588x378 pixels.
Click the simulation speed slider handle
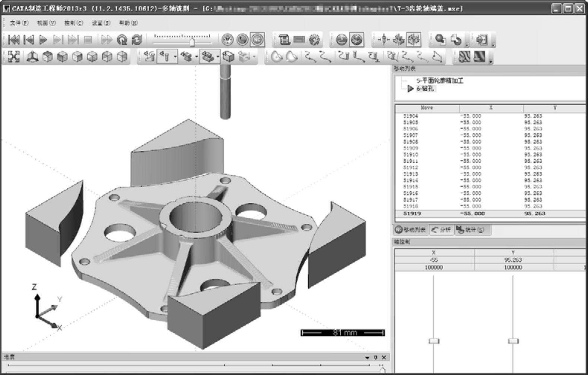192,42
